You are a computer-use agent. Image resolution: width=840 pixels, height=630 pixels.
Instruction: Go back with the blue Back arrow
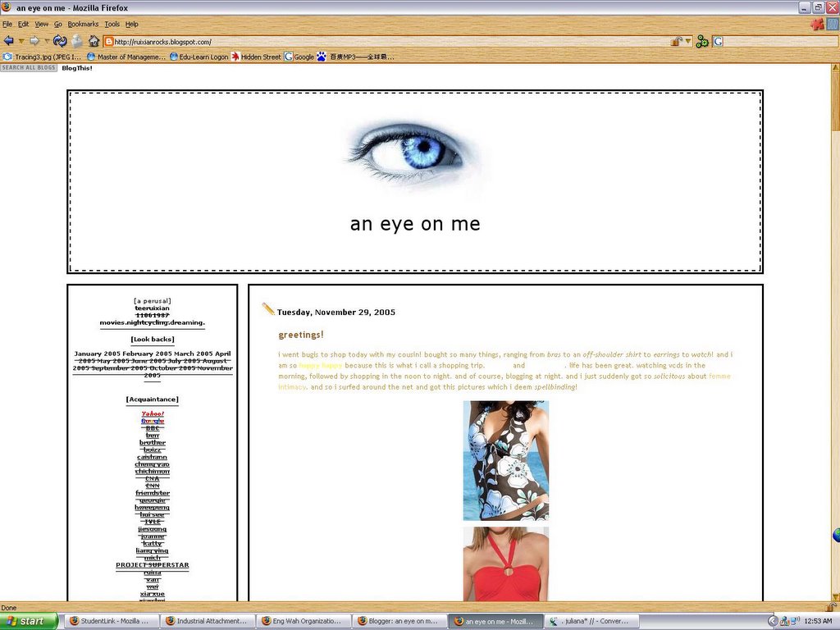pos(8,41)
